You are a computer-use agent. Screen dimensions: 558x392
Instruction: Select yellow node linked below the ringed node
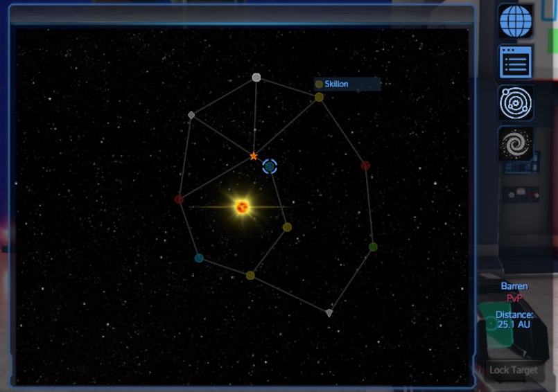click(287, 227)
